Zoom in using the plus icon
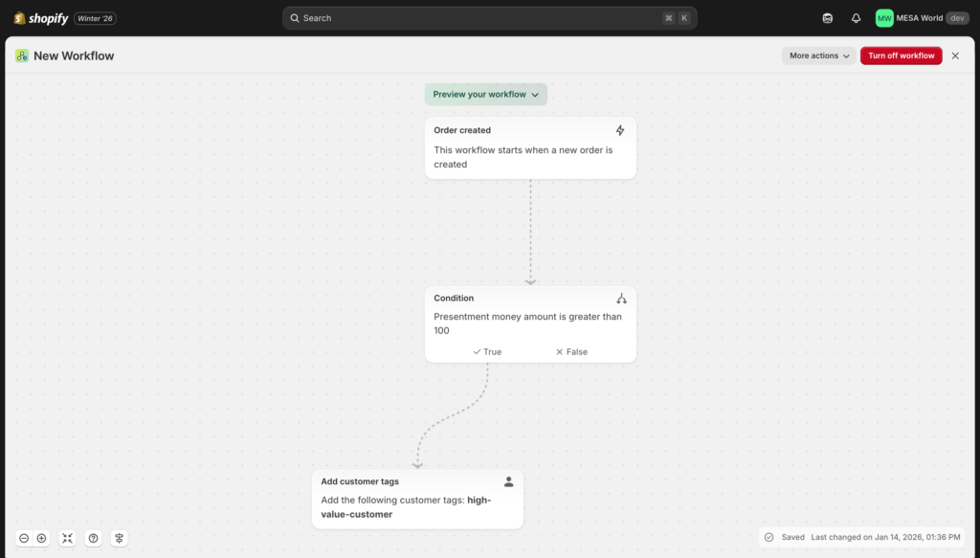This screenshot has width=980, height=558. [x=41, y=538]
